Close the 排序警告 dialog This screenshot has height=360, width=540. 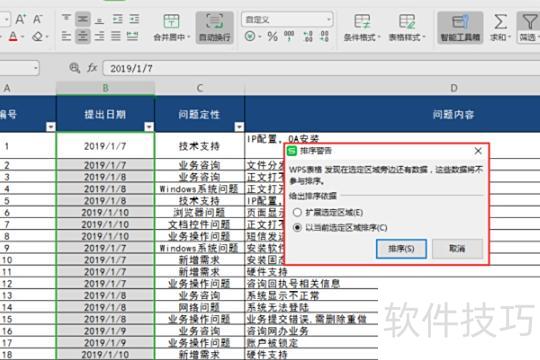tap(478, 151)
